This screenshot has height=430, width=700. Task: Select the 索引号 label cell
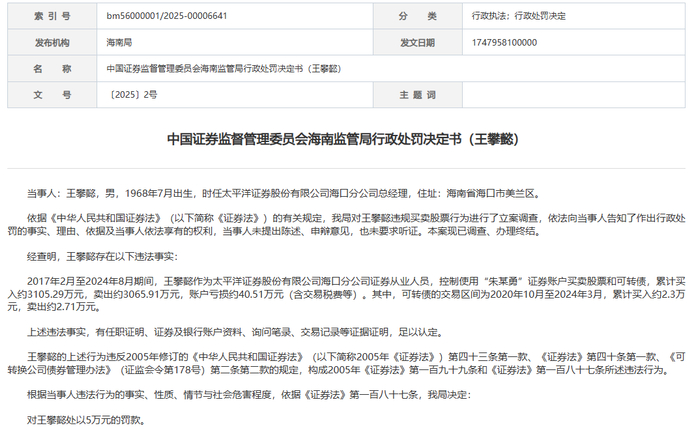pyautogui.click(x=52, y=16)
